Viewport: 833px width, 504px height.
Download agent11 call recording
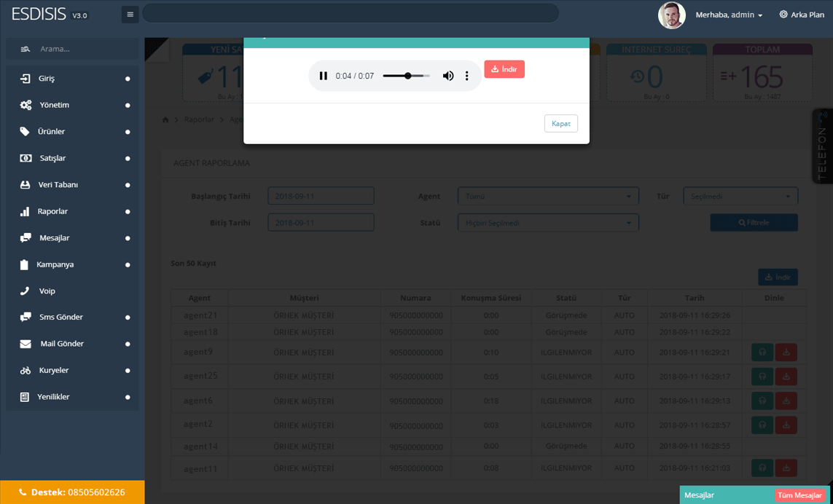[786, 468]
